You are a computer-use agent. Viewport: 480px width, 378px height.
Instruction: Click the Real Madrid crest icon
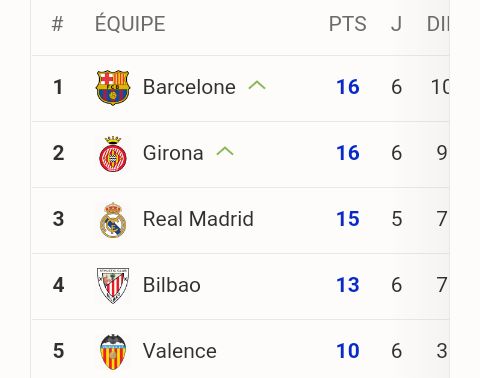point(113,220)
